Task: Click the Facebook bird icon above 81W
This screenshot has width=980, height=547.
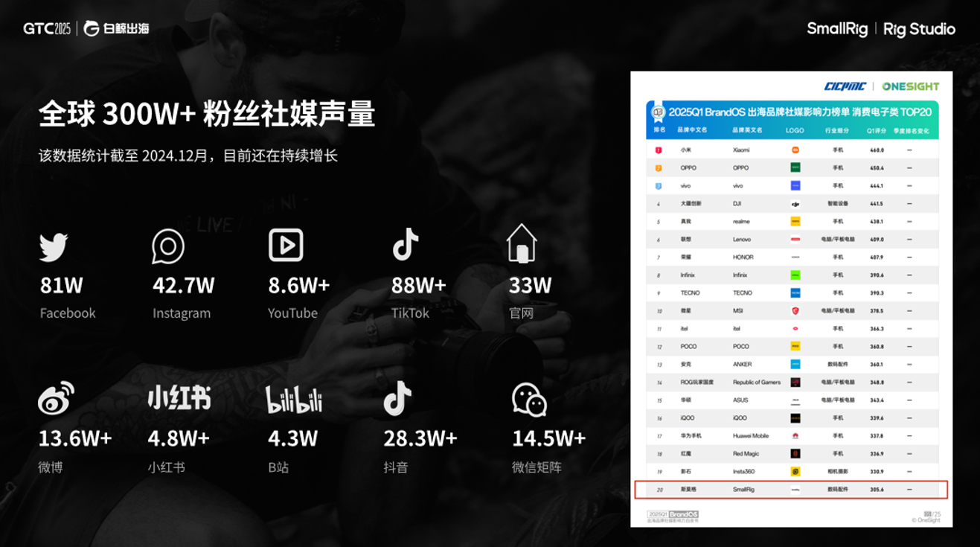Action: pos(54,247)
